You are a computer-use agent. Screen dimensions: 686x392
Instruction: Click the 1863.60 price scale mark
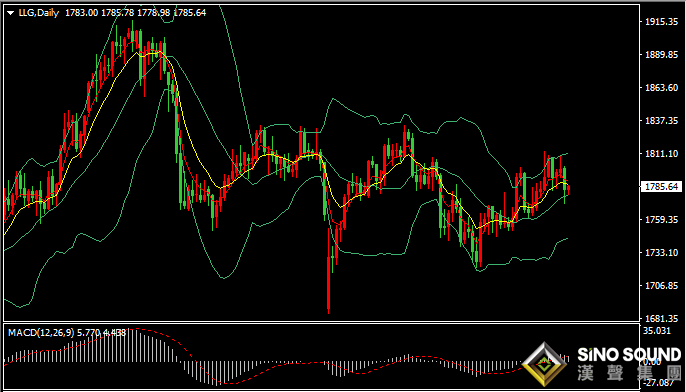point(661,88)
